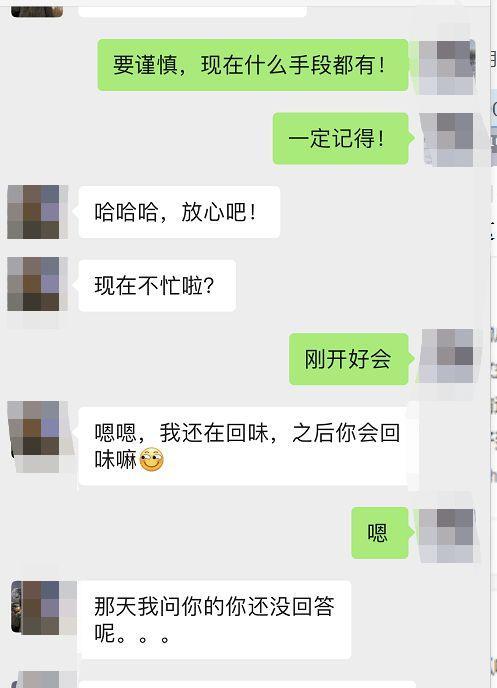Open contact avatar next to '哈哈哈，放心吧!'
Image resolution: width=497 pixels, height=688 pixels.
click(x=37, y=212)
